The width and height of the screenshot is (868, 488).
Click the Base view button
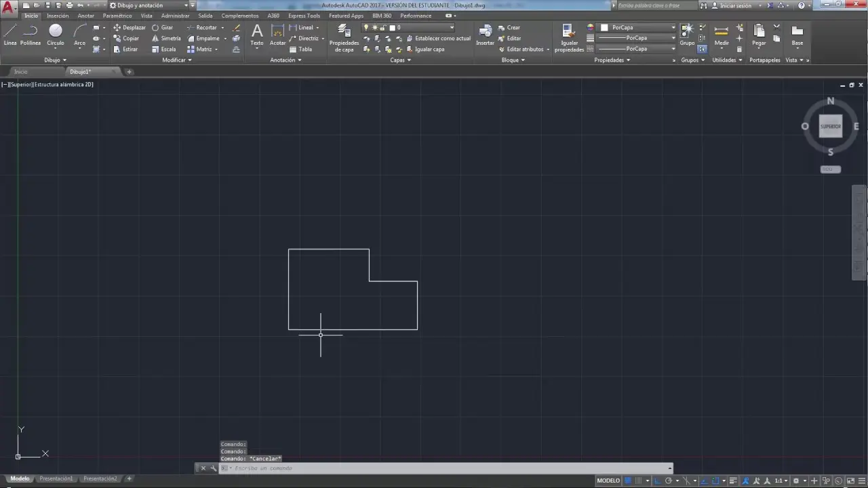click(x=797, y=35)
